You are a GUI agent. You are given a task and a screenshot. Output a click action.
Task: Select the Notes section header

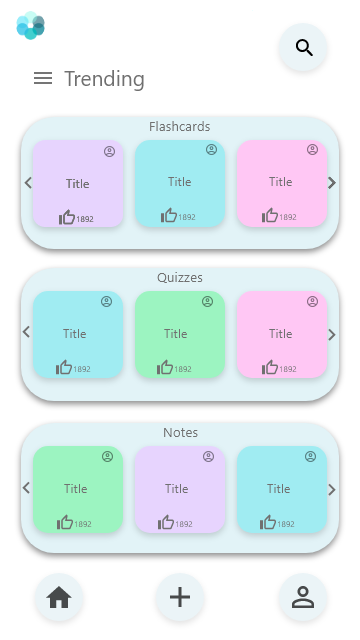point(180,433)
